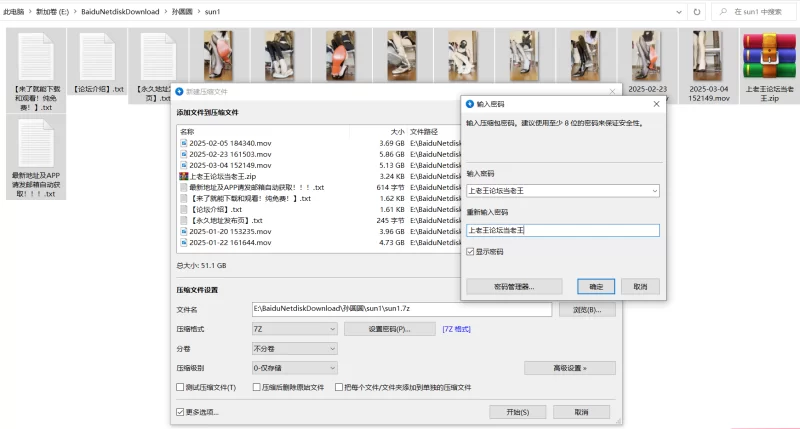This screenshot has height=429, width=800.
Task: Open the 分卷 不分卷 dropdown
Action: 294,349
